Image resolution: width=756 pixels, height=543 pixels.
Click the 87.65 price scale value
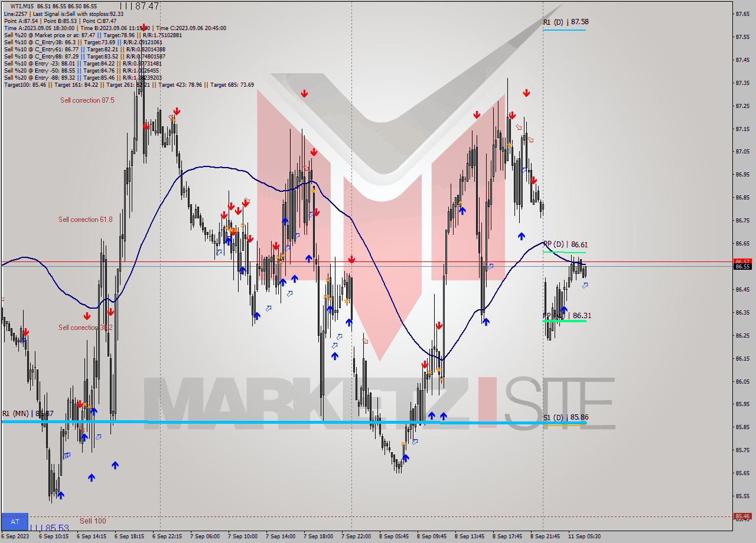click(742, 14)
